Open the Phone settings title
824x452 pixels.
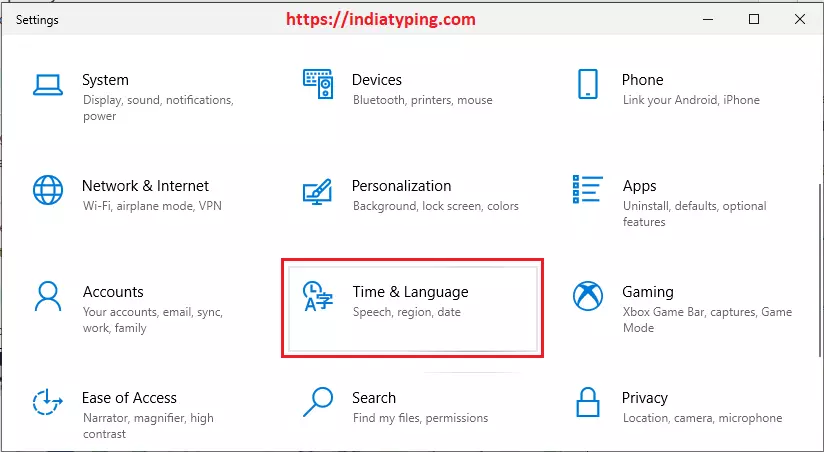coord(643,80)
